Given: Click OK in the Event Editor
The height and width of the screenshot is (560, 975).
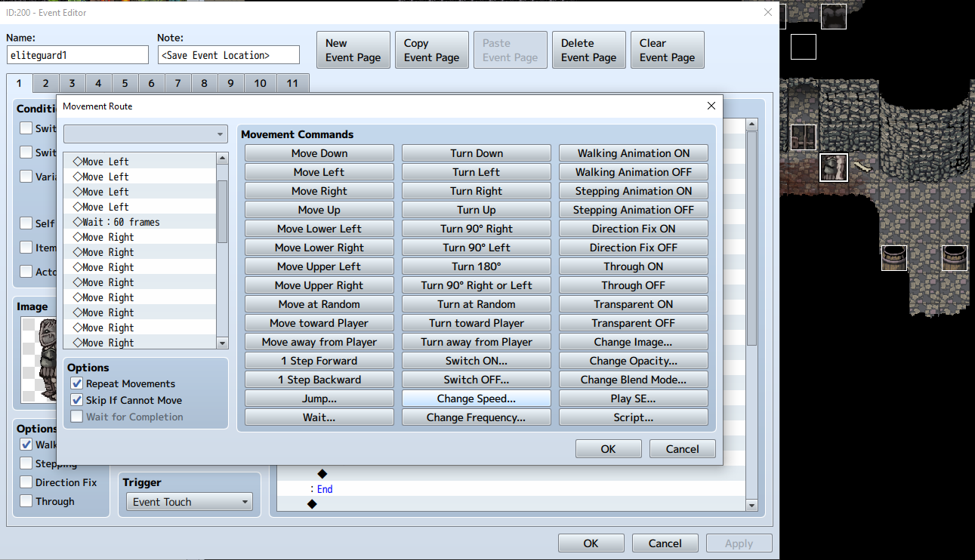Looking at the screenshot, I should 591,543.
